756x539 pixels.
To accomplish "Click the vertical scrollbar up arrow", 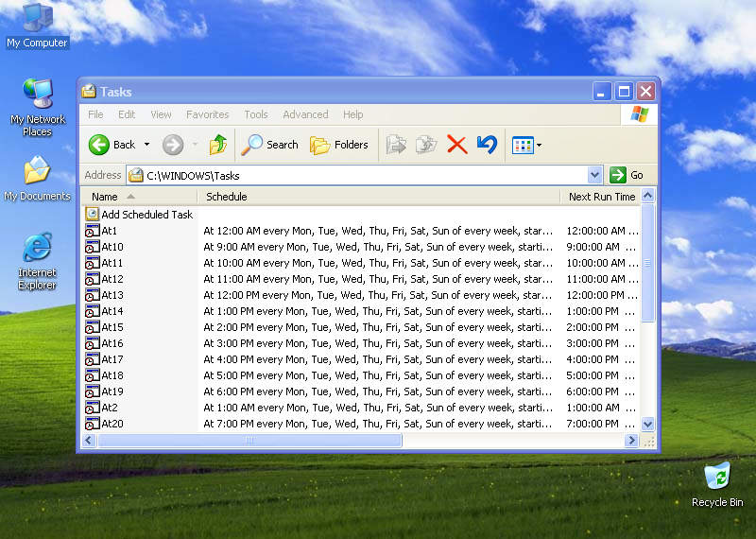I will (647, 196).
